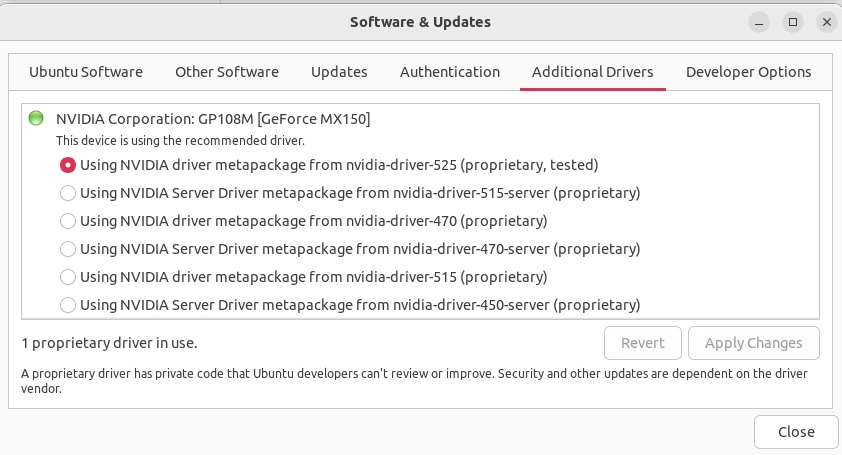Screen dimensions: 842x455
Task: Select the nvidia-driver-525 tested driver option
Action: click(x=68, y=164)
